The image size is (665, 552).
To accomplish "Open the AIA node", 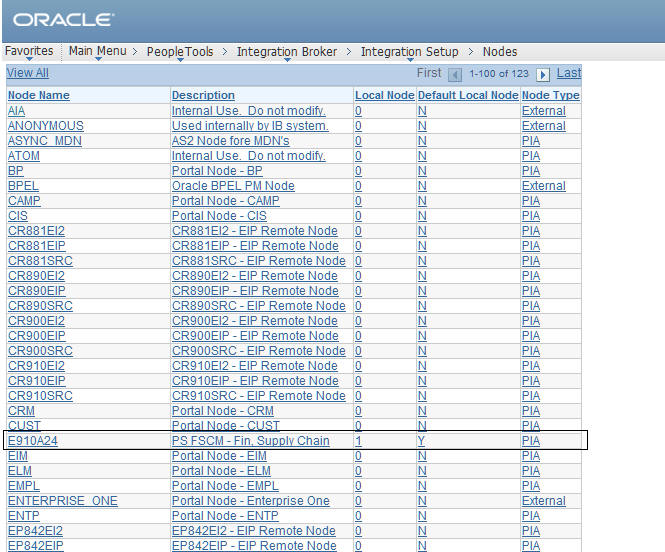I will (x=17, y=111).
